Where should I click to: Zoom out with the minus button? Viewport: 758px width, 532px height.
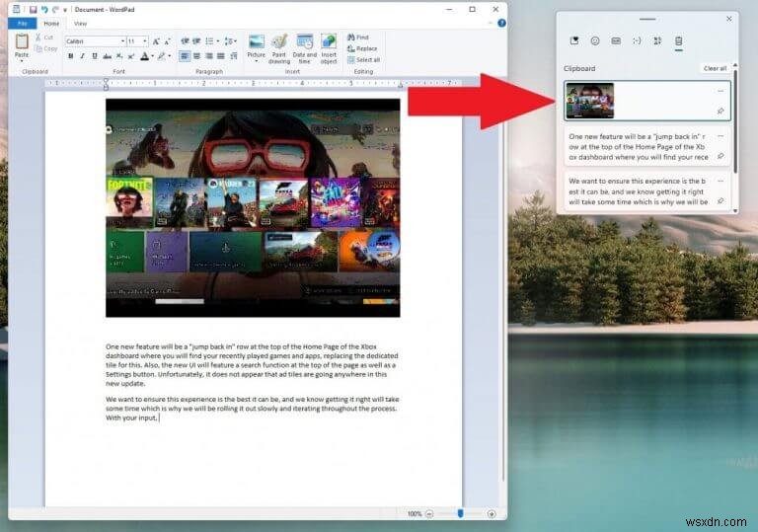coord(429,513)
